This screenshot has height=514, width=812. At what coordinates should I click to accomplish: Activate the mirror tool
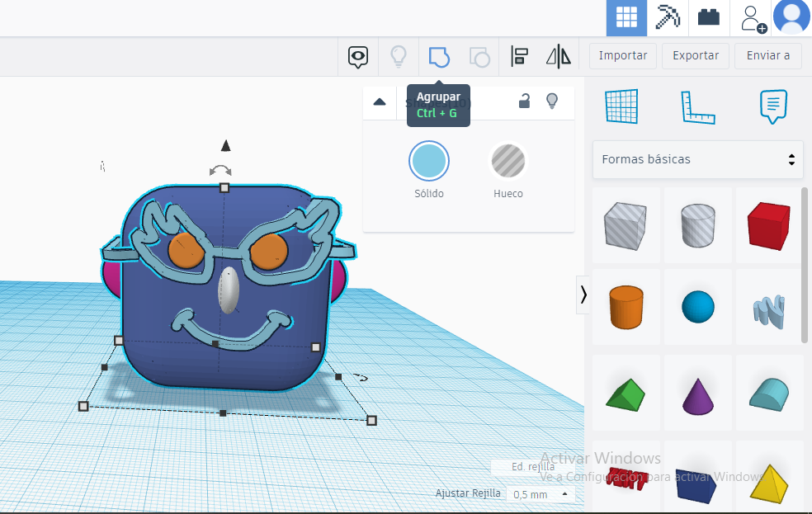click(558, 56)
